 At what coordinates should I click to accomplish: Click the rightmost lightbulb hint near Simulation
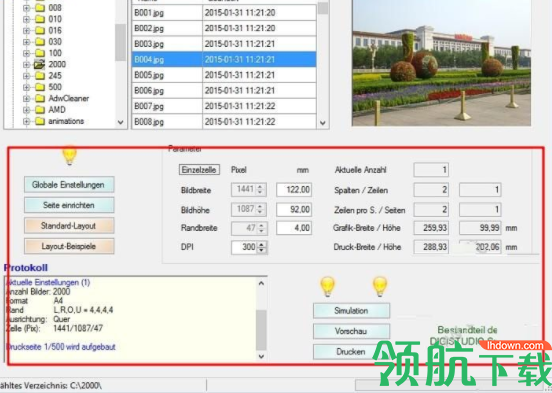pyautogui.click(x=380, y=286)
